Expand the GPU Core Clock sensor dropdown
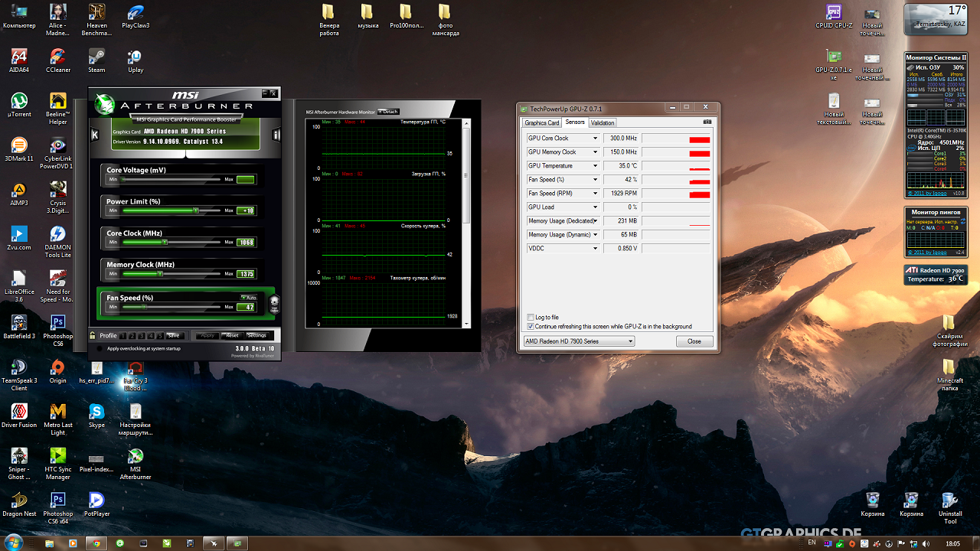The height and width of the screenshot is (551, 980). pos(595,139)
